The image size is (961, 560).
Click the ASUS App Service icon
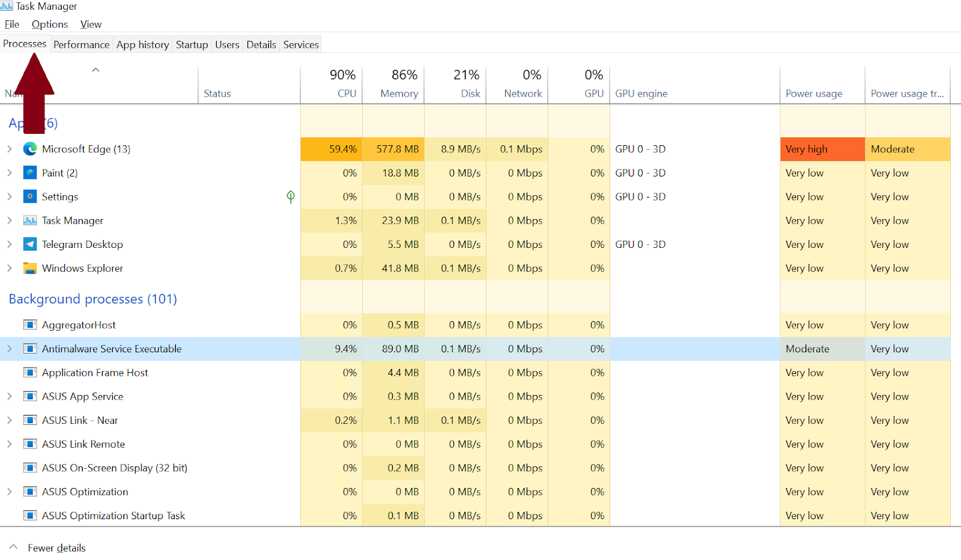click(x=30, y=396)
